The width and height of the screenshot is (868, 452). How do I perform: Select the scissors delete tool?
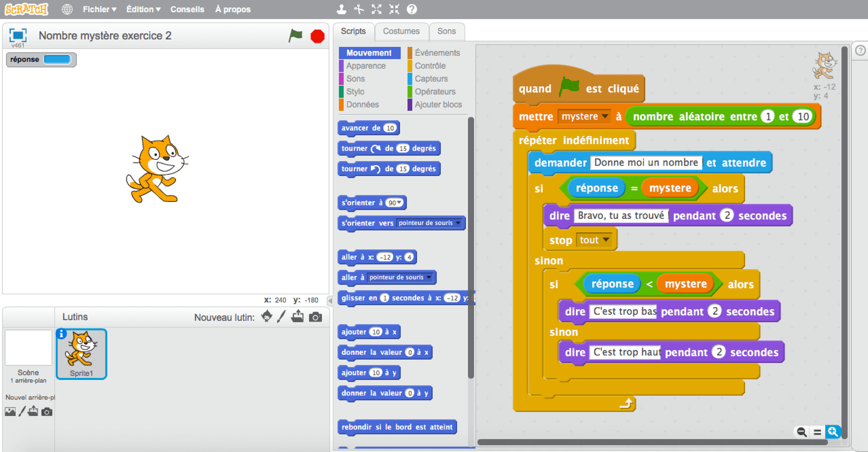(x=359, y=9)
